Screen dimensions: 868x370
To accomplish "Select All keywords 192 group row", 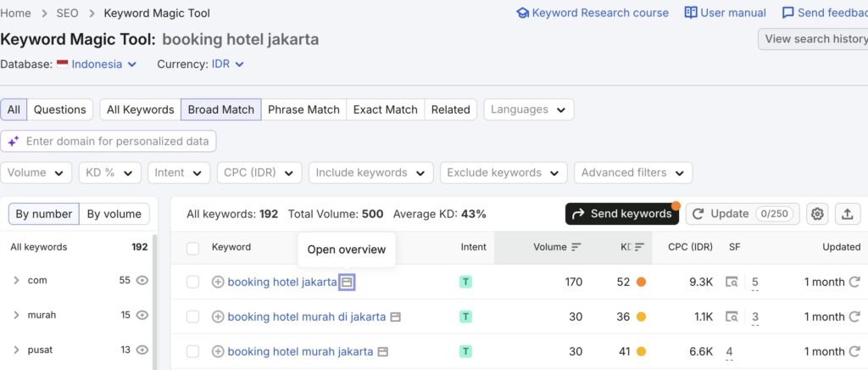I will (79, 247).
